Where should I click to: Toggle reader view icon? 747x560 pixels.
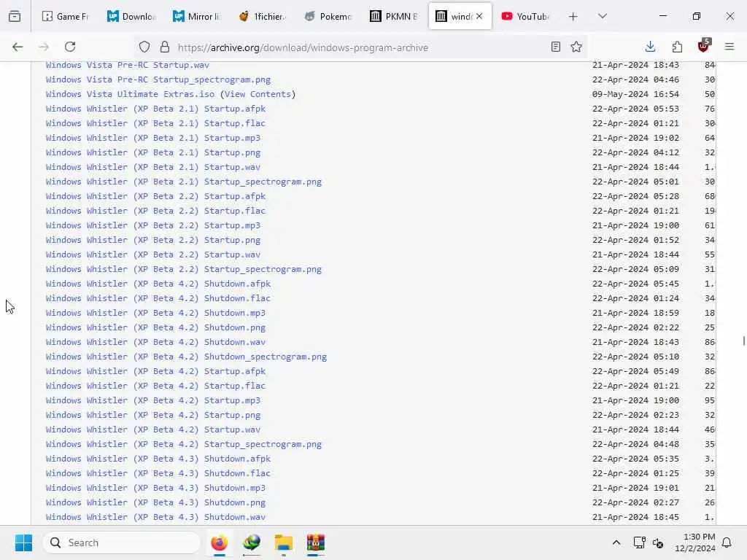click(x=555, y=47)
